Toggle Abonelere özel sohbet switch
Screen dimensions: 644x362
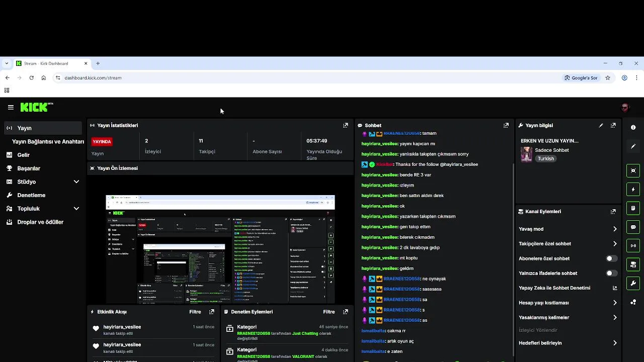(x=611, y=258)
